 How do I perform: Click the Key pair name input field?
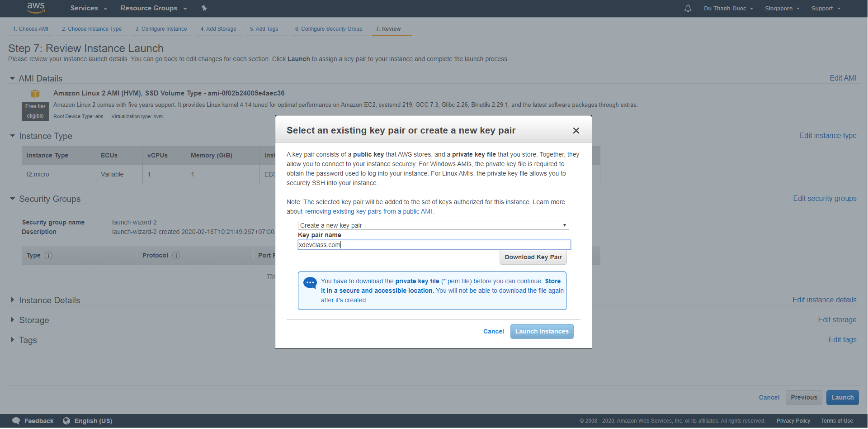pos(434,245)
